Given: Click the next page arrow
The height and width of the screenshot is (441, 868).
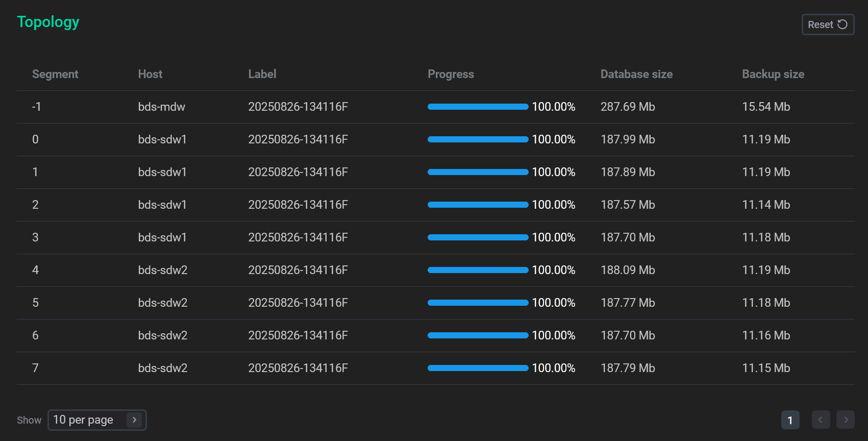Looking at the screenshot, I should (x=846, y=420).
